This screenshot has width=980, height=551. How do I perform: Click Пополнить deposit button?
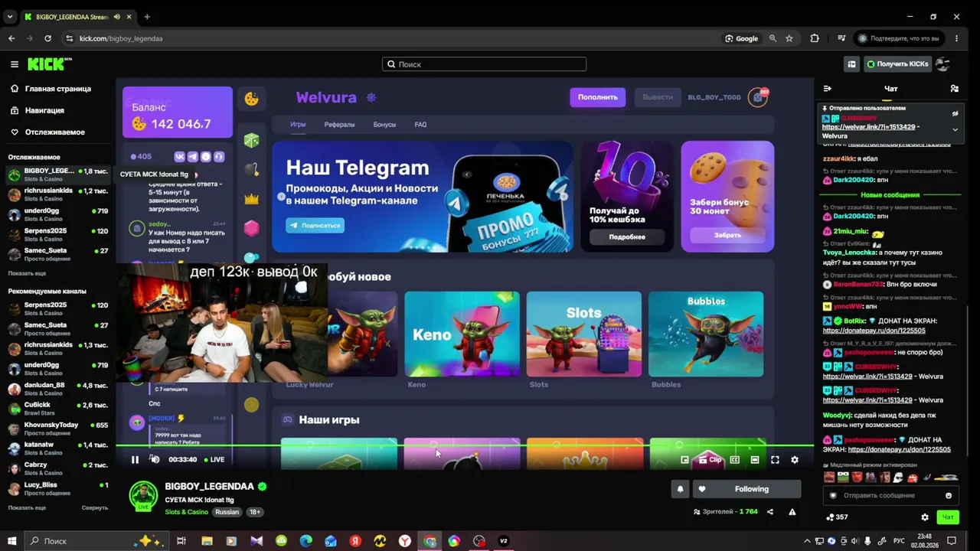[x=598, y=97]
